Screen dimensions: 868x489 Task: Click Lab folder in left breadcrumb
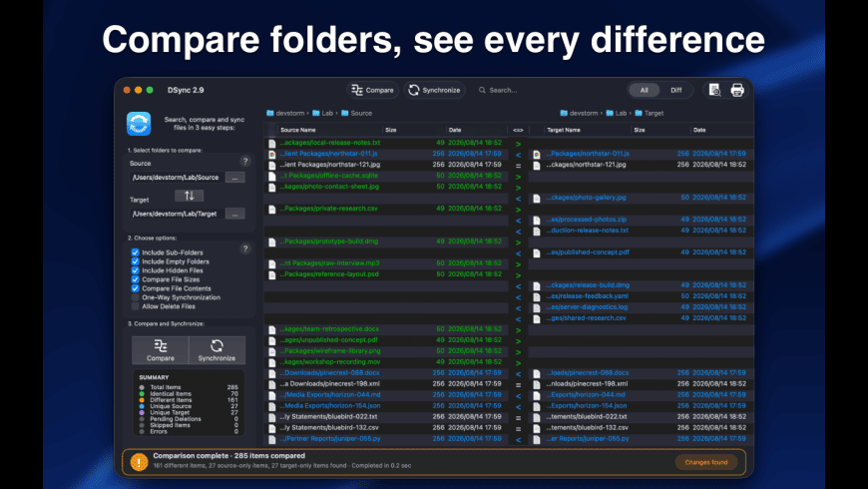[322, 113]
